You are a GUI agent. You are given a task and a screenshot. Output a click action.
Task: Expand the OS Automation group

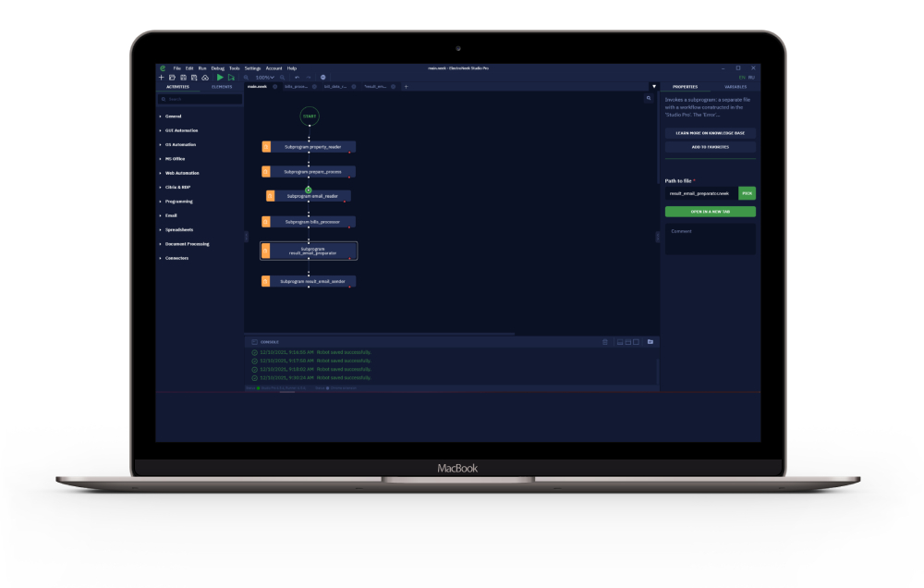pos(180,144)
